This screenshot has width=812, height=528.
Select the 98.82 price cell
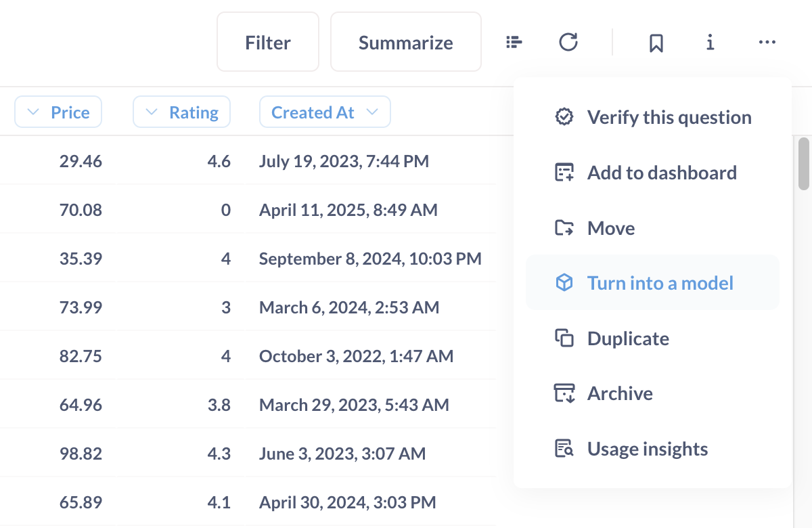[81, 454]
